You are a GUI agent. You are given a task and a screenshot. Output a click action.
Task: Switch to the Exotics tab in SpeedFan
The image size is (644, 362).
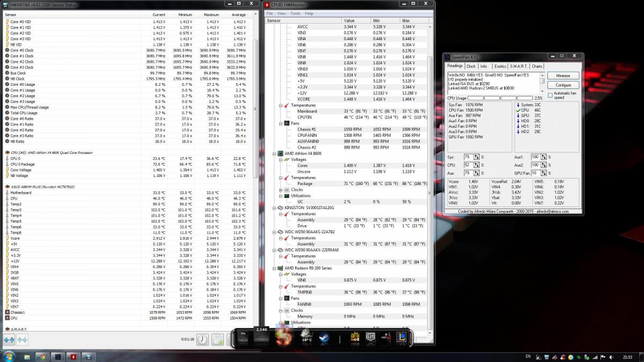(500, 67)
